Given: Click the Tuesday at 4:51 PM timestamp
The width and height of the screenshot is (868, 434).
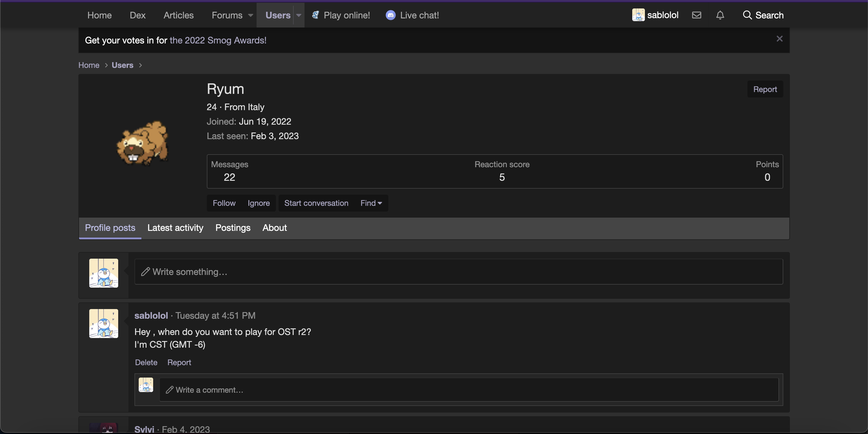Looking at the screenshot, I should [215, 316].
